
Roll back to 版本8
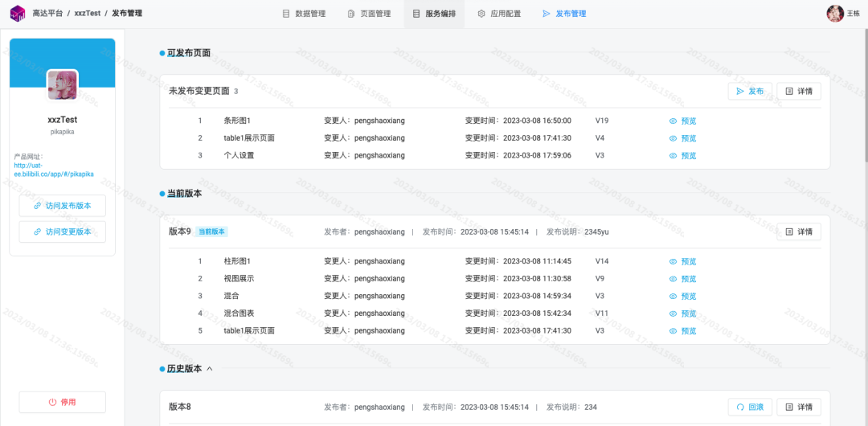tap(750, 408)
